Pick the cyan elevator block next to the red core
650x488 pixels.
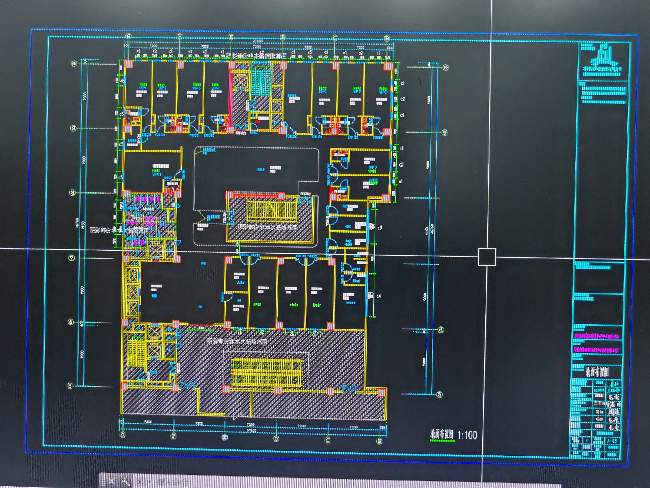[x=259, y=86]
